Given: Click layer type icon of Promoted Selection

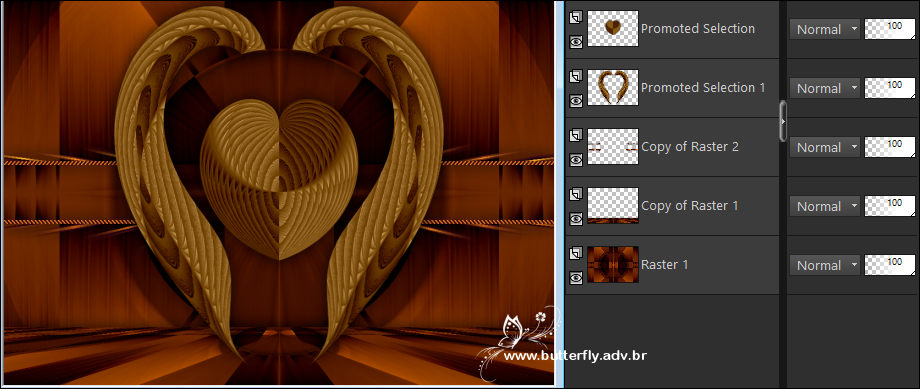Looking at the screenshot, I should pos(576,18).
